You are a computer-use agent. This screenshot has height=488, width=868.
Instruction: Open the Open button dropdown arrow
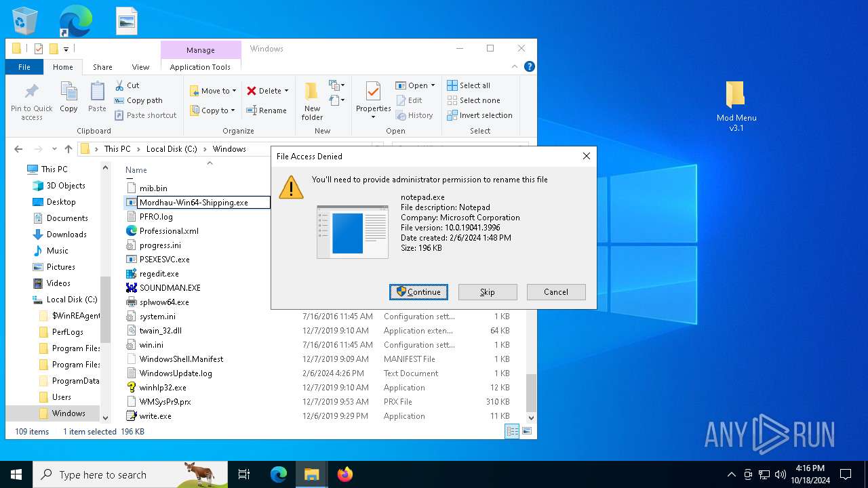click(433, 85)
